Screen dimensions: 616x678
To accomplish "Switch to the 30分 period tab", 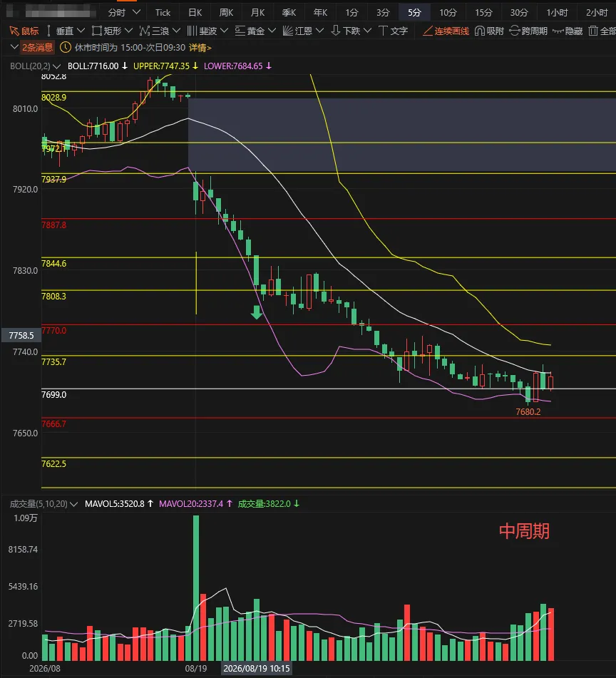I will coord(519,13).
